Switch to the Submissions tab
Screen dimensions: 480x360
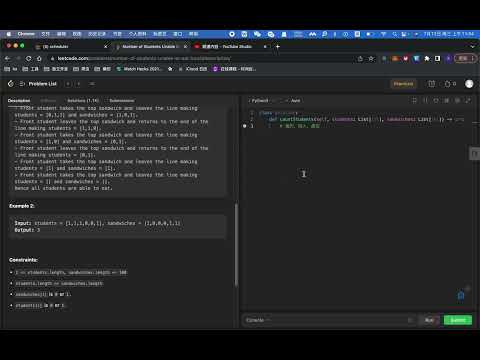[122, 100]
